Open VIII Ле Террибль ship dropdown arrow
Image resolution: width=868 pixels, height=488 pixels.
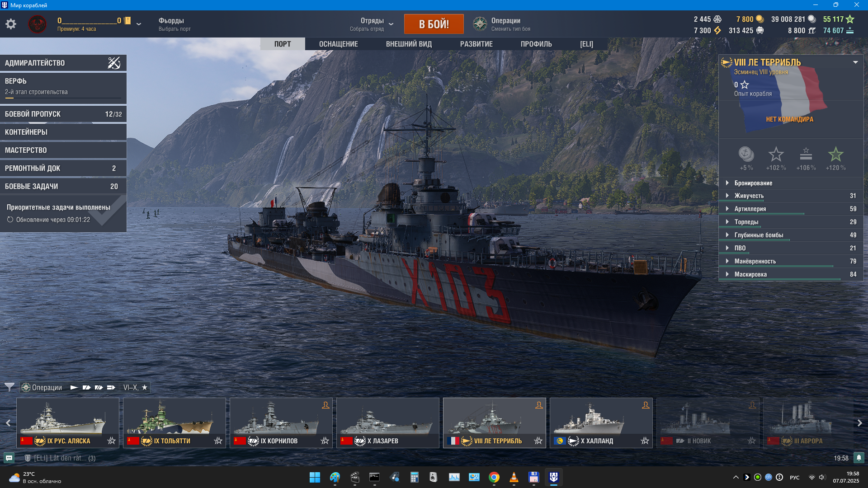pos(855,62)
